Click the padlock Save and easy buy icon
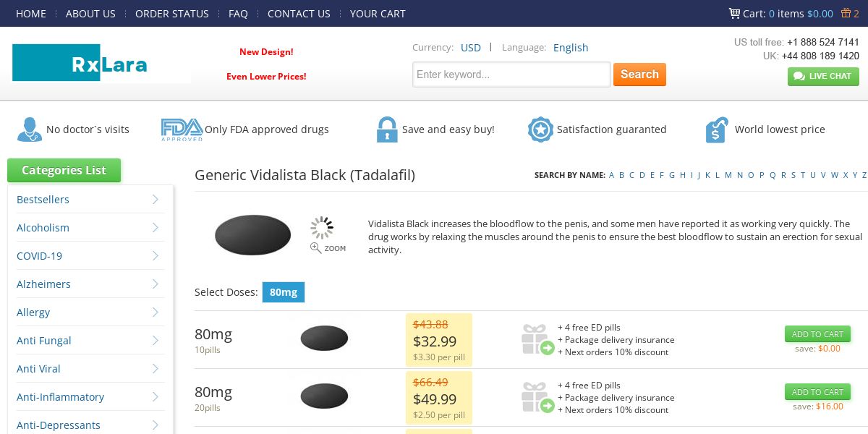 387,129
